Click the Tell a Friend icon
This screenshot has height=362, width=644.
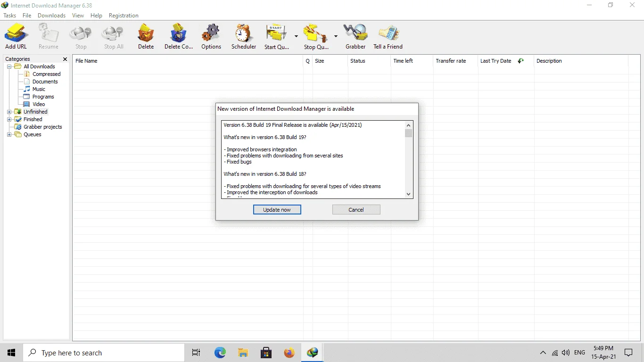[x=388, y=36]
